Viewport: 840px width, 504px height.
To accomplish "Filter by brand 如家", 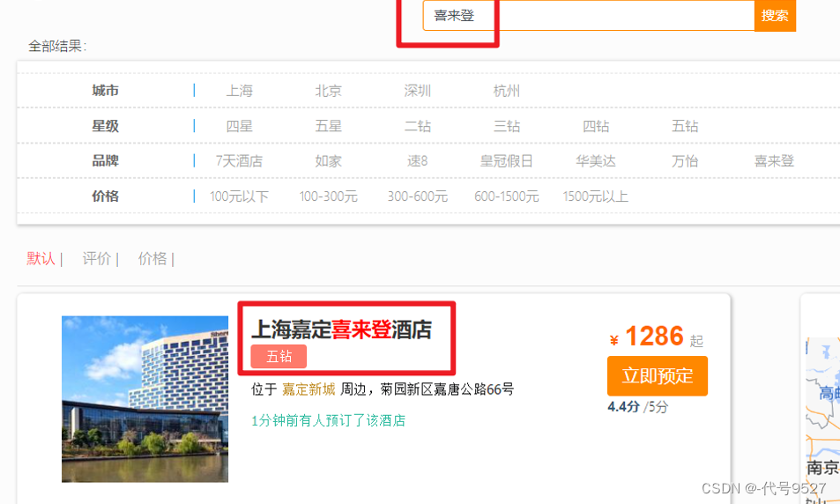I will 329,161.
